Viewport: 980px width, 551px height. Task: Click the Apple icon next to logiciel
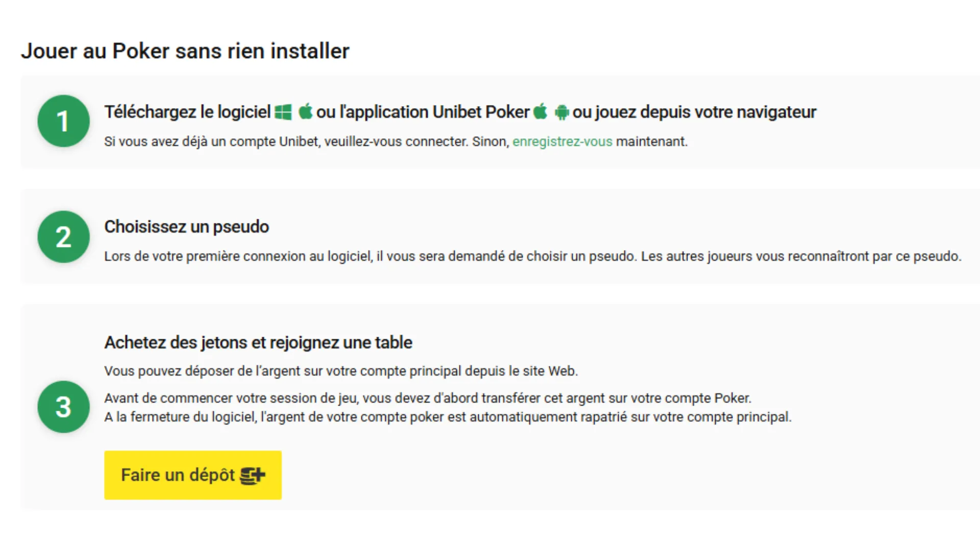point(305,111)
